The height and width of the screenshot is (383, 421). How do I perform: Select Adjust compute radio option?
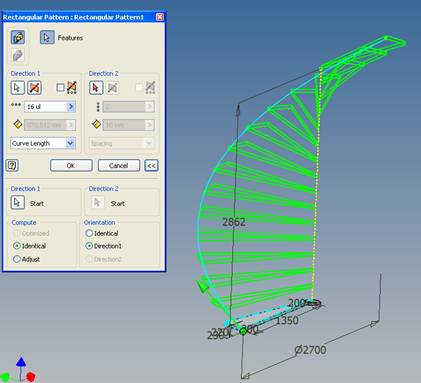pyautogui.click(x=17, y=259)
